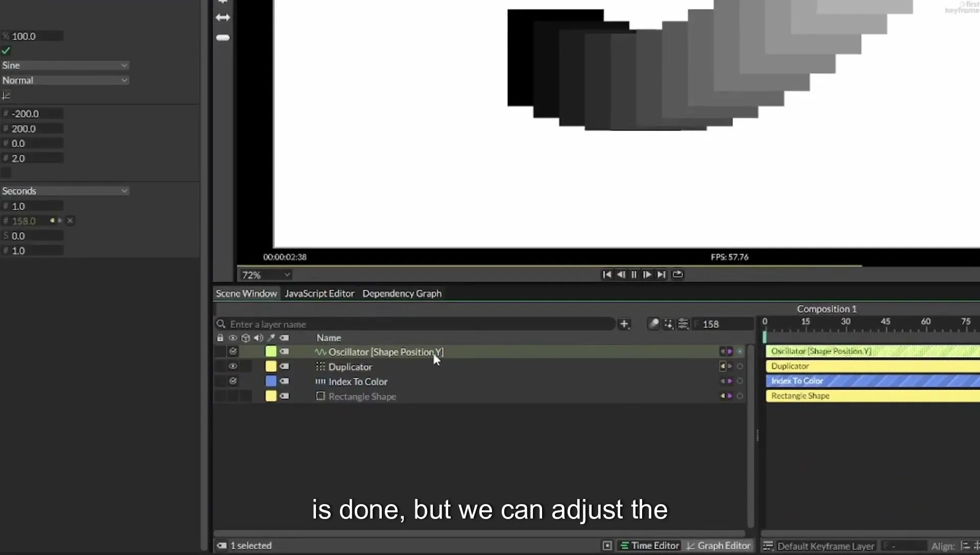Open the scene window filter sliders icon
The width and height of the screenshot is (980, 555).
[683, 324]
